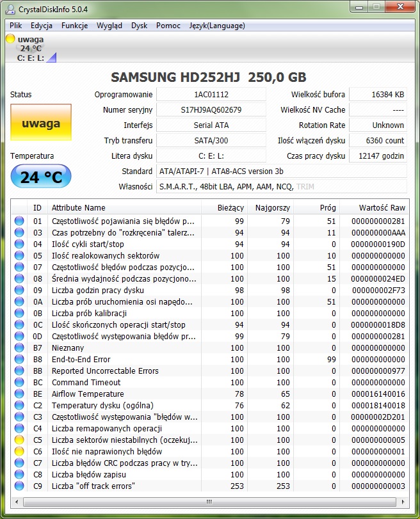Image resolution: width=420 pixels, height=519 pixels.
Task: Select the uwaga 24 °C disk entry at top
Action: pyautogui.click(x=31, y=49)
